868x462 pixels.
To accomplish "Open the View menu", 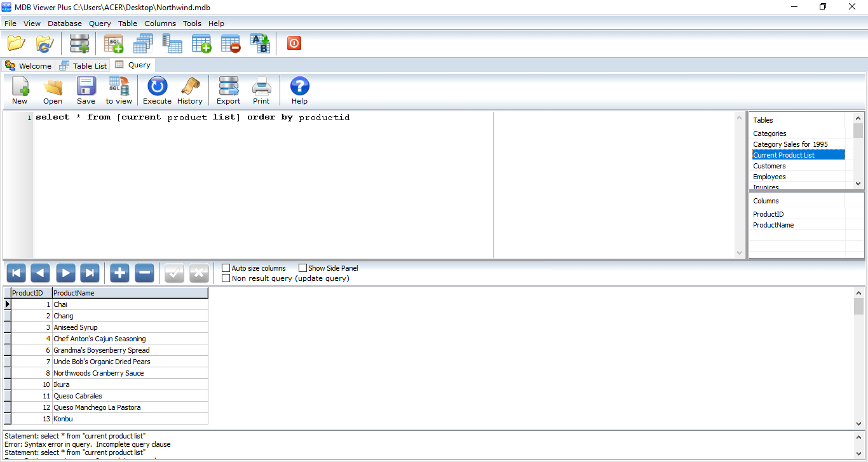I will tap(32, 24).
